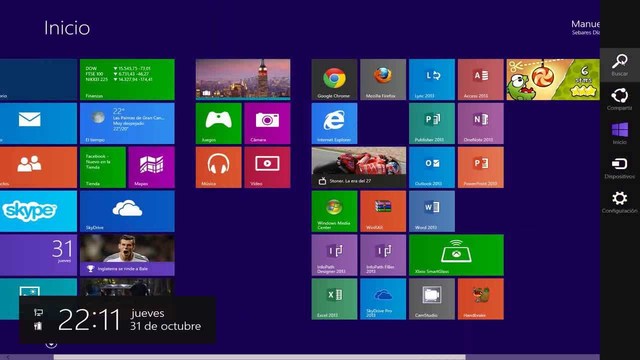The width and height of the screenshot is (640, 360).
Task: Click the Inicio heading text
Action: click(x=67, y=28)
